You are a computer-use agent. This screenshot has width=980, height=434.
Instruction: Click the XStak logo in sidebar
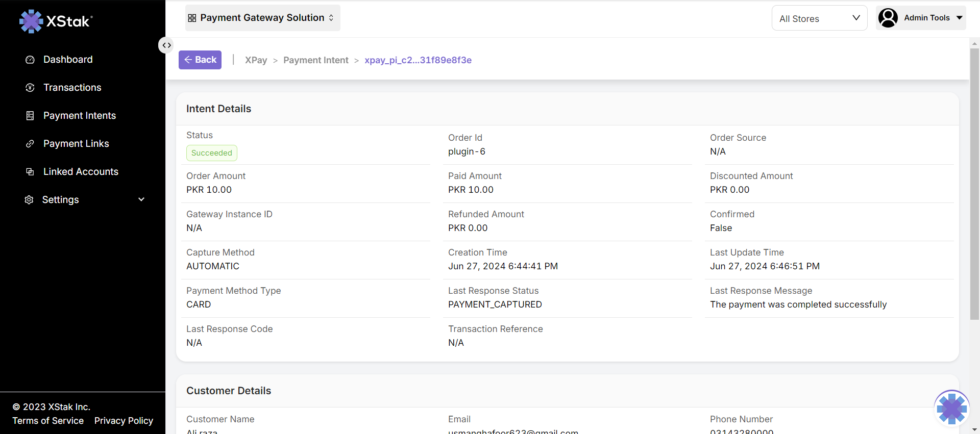coord(56,21)
